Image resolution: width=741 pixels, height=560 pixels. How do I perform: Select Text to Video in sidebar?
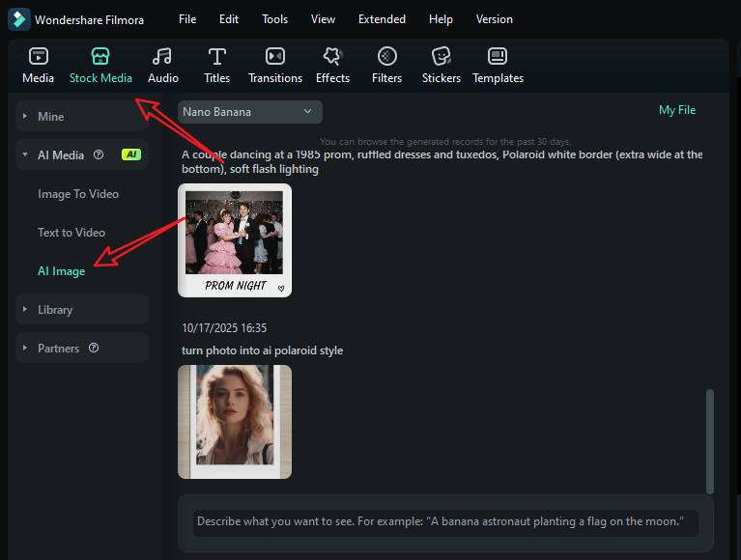tap(71, 233)
